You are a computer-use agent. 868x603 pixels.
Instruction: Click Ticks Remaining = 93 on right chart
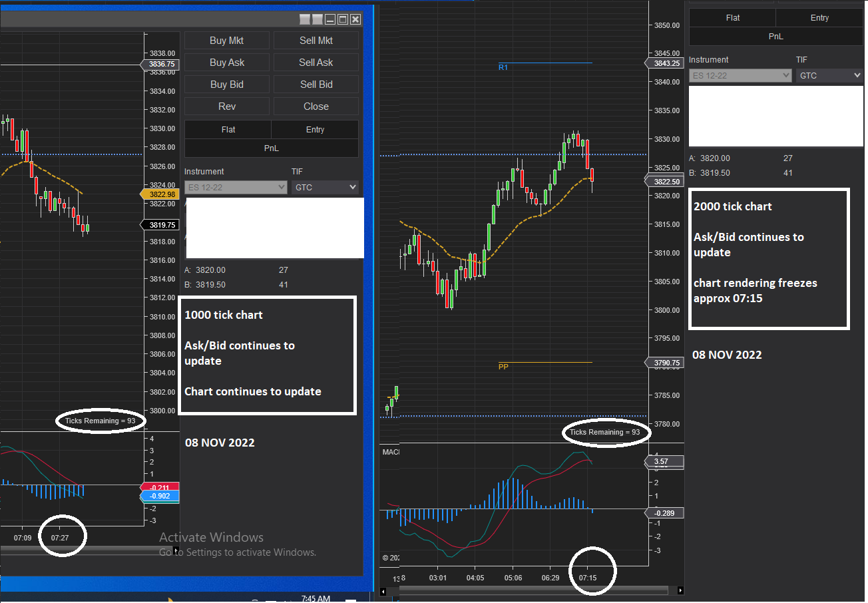point(604,432)
